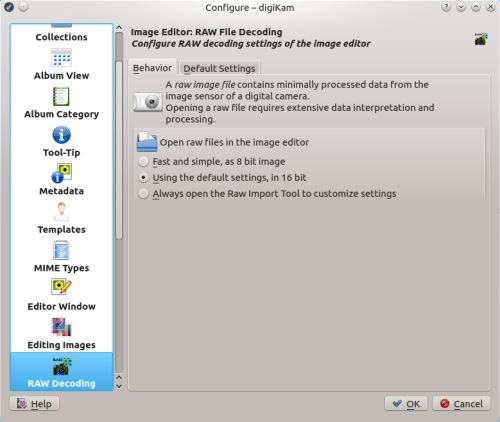The width and height of the screenshot is (500, 422).
Task: Click the Templates label
Action: (x=61, y=230)
